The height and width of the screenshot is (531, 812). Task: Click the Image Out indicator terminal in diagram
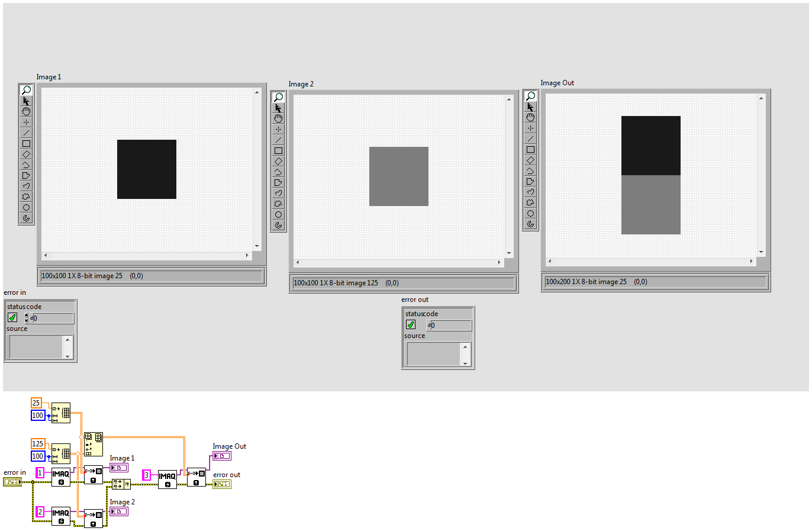pos(222,456)
